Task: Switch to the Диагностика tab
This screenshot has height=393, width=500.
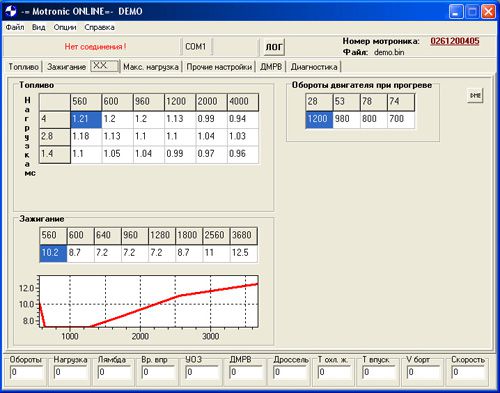Action: click(x=314, y=67)
